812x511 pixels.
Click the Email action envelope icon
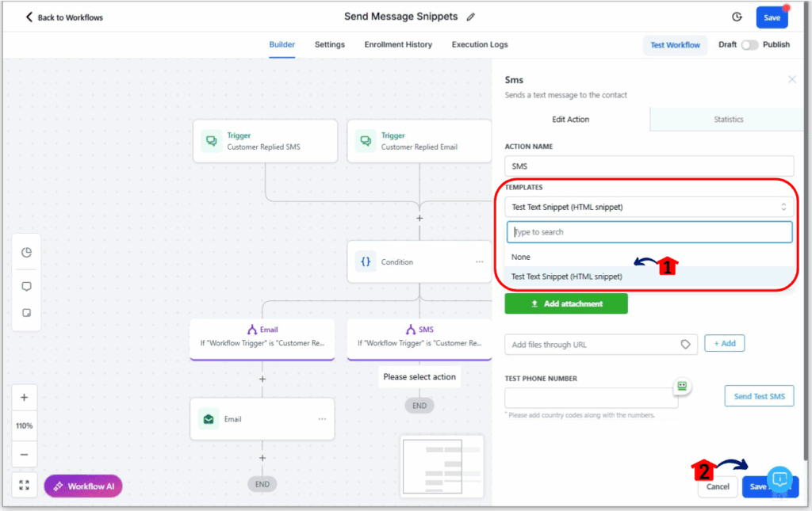click(209, 419)
